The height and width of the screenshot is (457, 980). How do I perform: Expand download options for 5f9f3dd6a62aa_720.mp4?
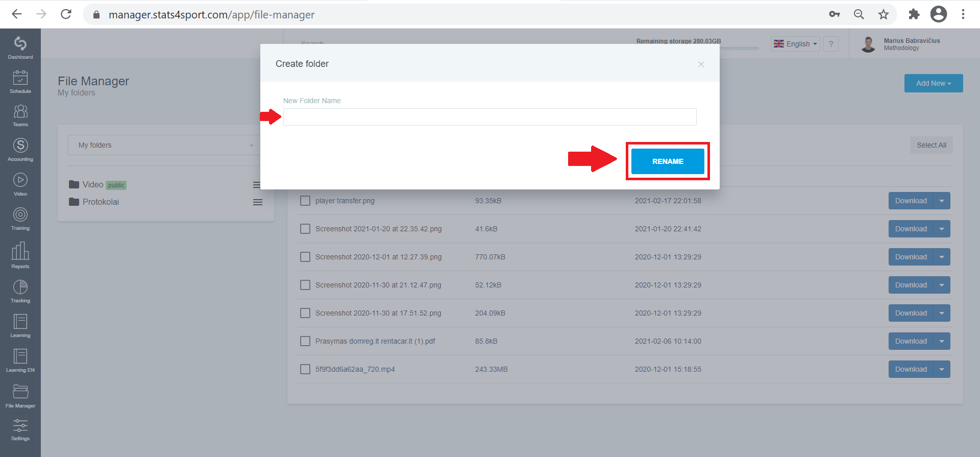[x=942, y=369]
